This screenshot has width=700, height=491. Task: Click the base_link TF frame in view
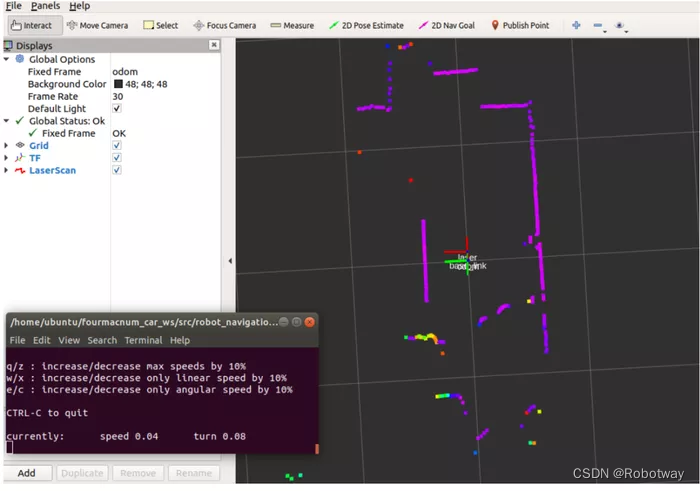[467, 266]
